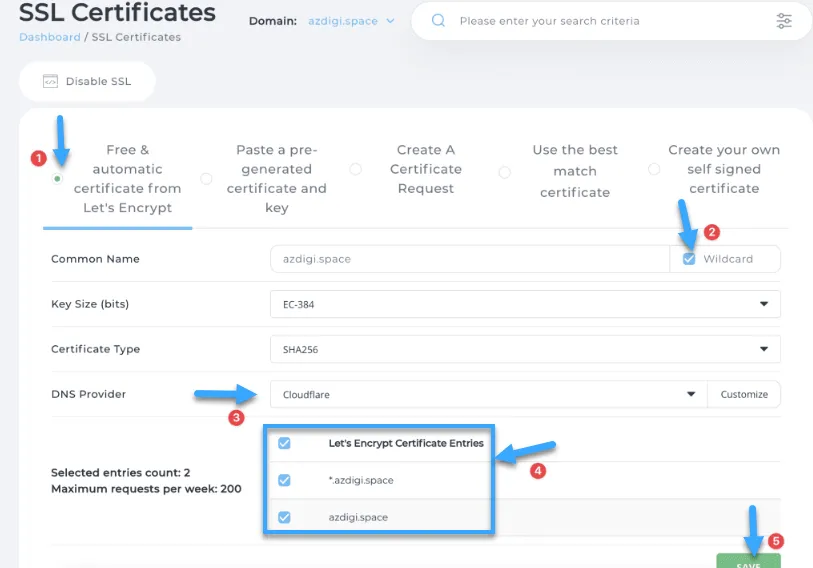The image size is (813, 568).
Task: Uncheck the *.azdigi.space entry
Action: [x=284, y=480]
